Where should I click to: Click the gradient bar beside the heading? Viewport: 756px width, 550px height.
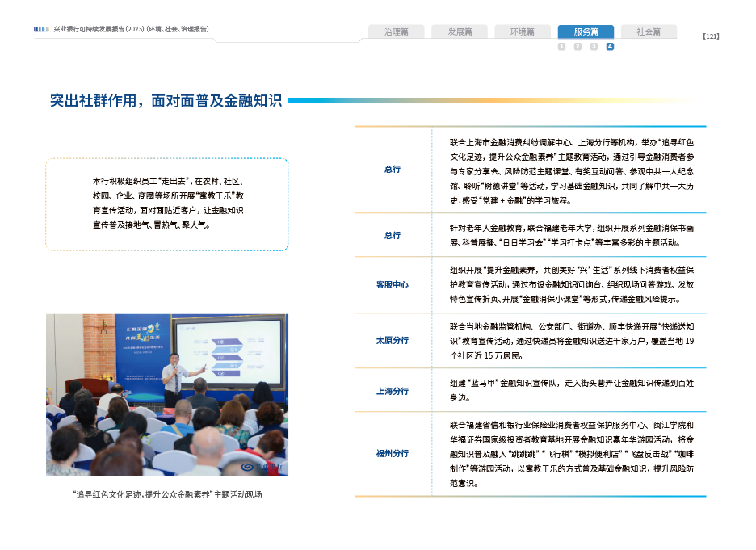pos(492,101)
